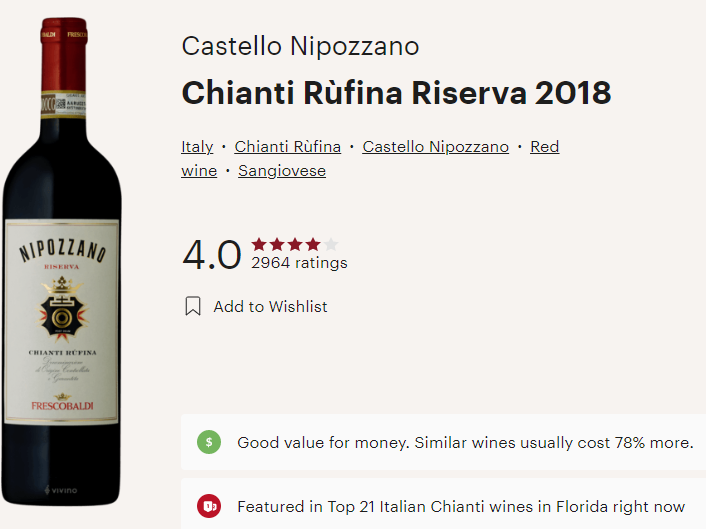Click Add to Wishlist text
This screenshot has width=706, height=529.
(x=270, y=307)
